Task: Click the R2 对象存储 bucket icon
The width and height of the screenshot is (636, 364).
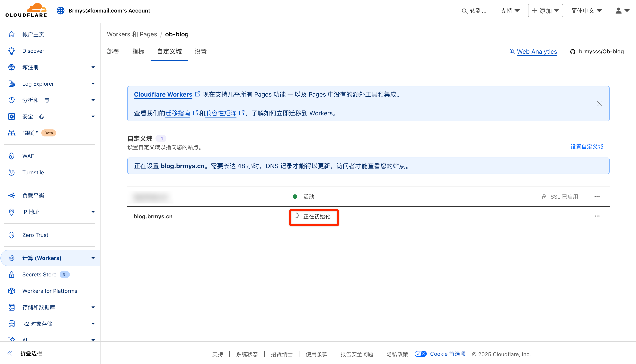Action: (12, 324)
